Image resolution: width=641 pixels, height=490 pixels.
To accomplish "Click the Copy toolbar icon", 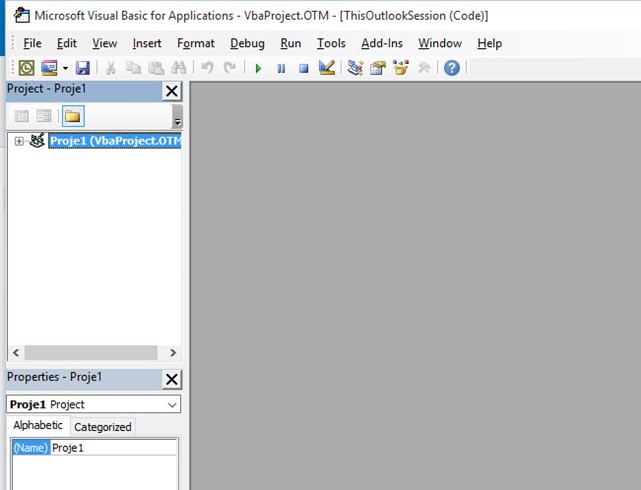I will 133,68.
